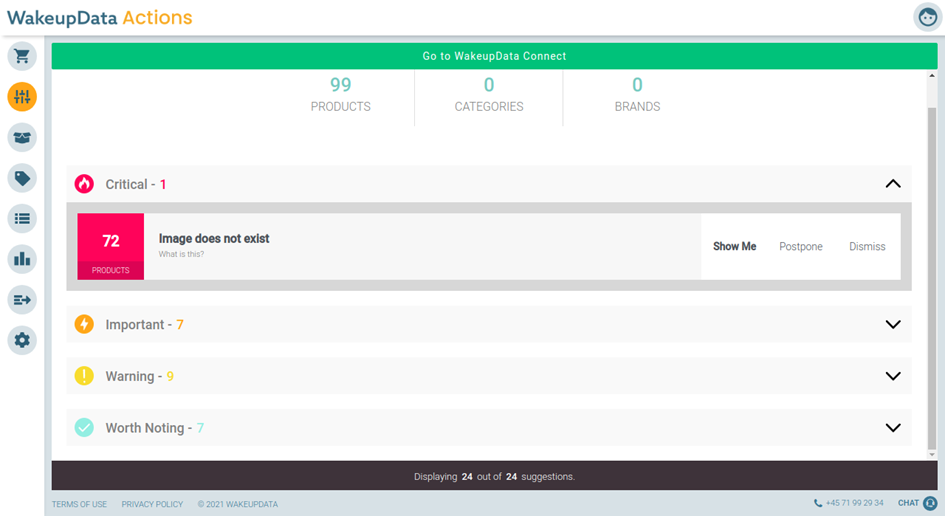
Task: Click the yellow Warning exclamation icon
Action: (84, 376)
